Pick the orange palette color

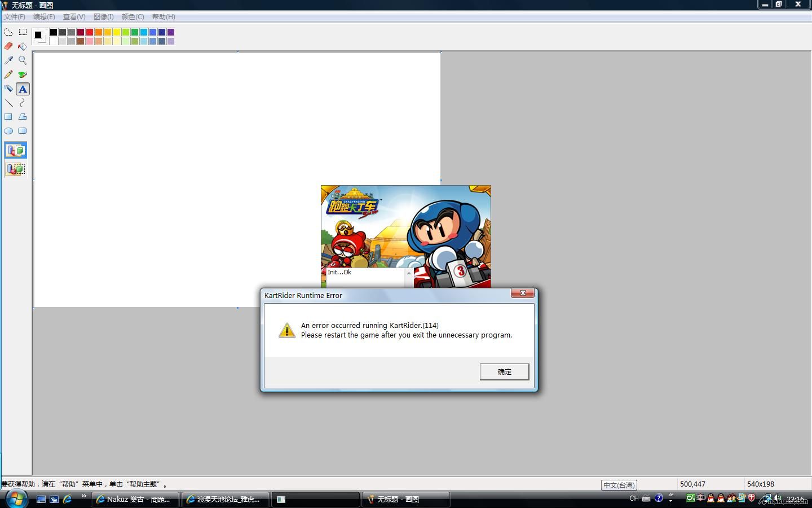click(x=99, y=32)
